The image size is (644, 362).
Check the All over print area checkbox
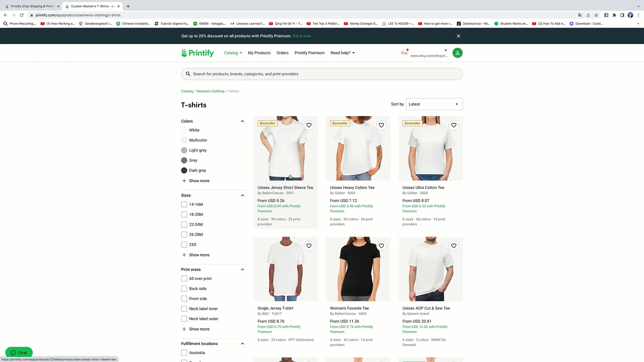click(184, 279)
